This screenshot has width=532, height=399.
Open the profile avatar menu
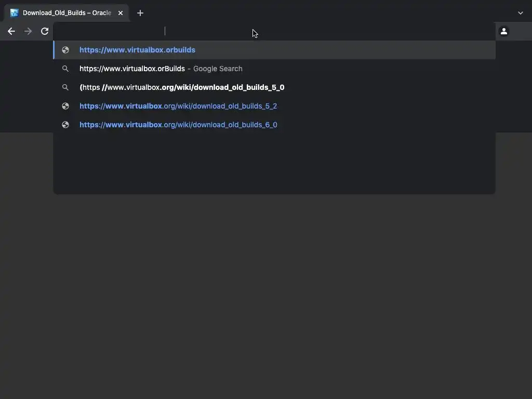(x=504, y=31)
